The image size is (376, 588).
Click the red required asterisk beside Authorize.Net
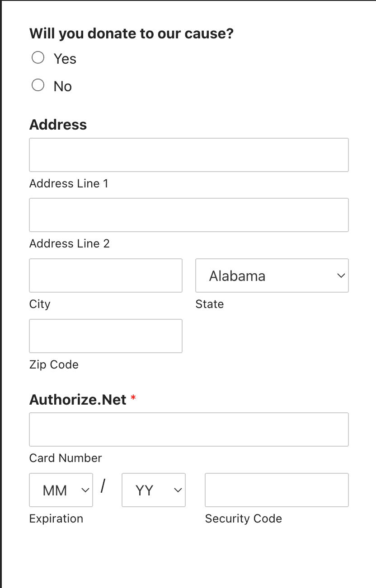pyautogui.click(x=133, y=397)
